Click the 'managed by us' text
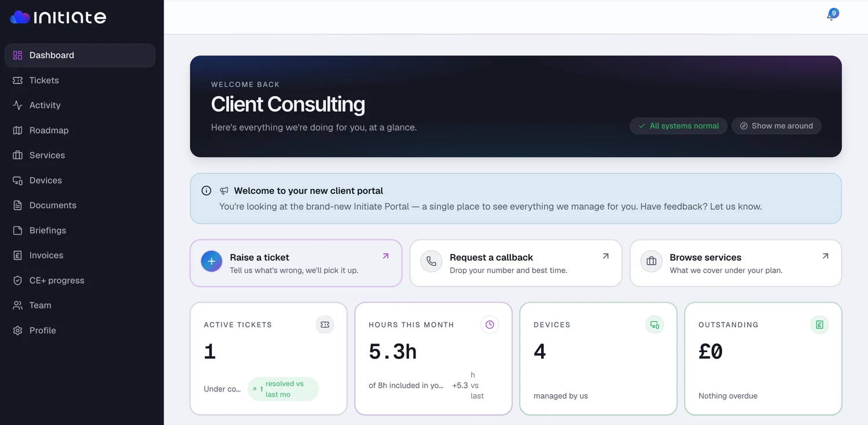This screenshot has width=868, height=425. click(x=561, y=396)
